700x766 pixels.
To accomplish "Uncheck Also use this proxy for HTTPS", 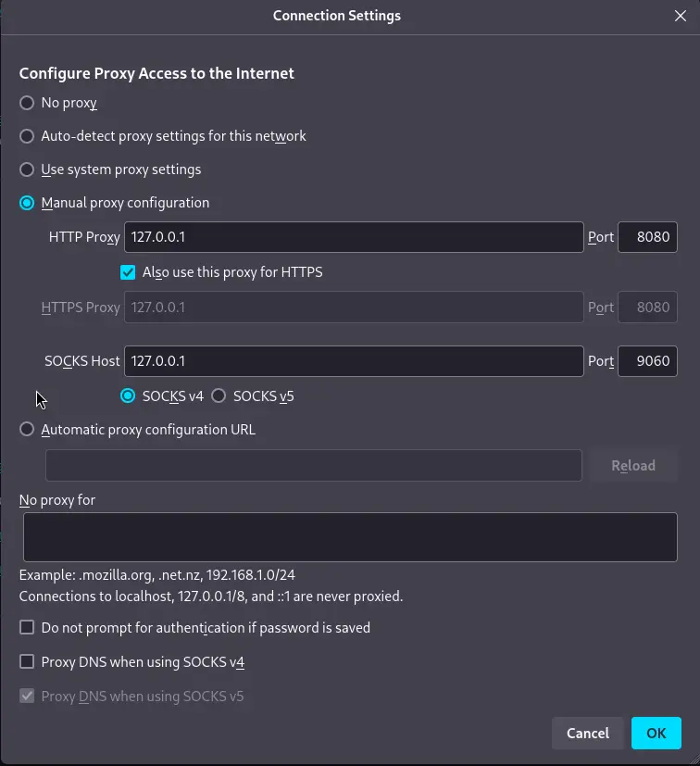I will tap(128, 272).
